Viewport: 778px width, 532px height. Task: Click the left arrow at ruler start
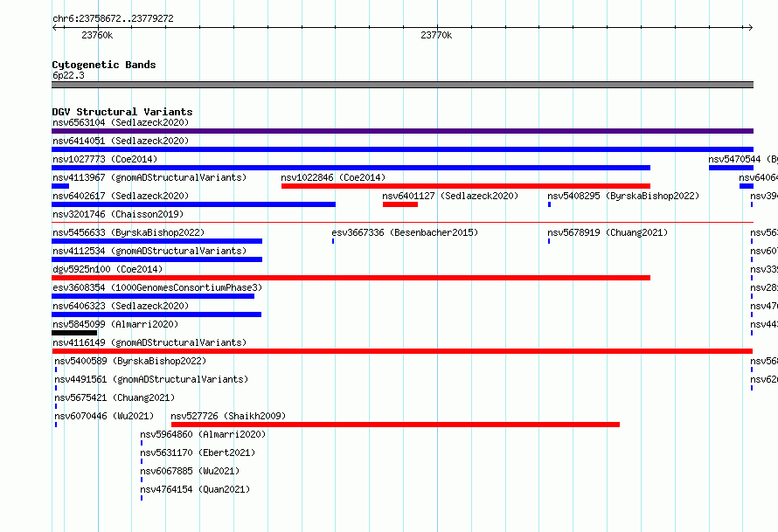click(54, 28)
